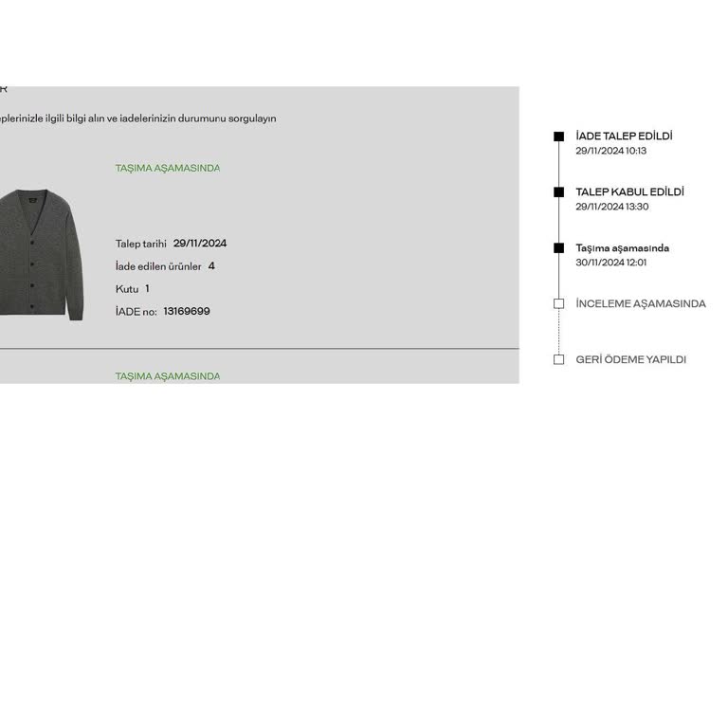Click the Taşıma aşamasında timeline title

click(x=622, y=248)
